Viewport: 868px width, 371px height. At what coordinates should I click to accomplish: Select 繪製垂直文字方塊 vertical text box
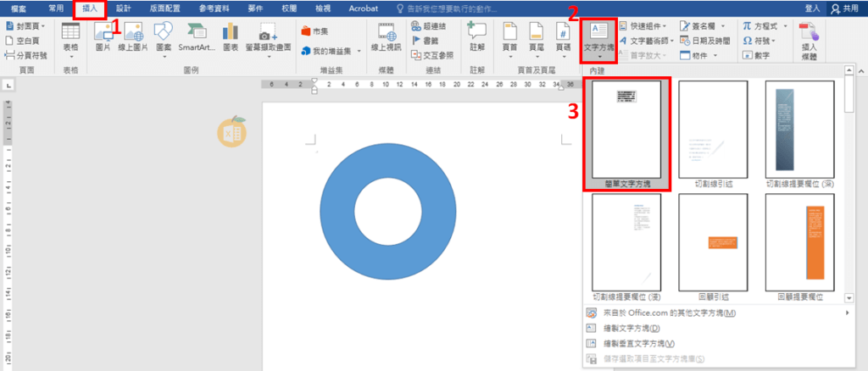(637, 343)
